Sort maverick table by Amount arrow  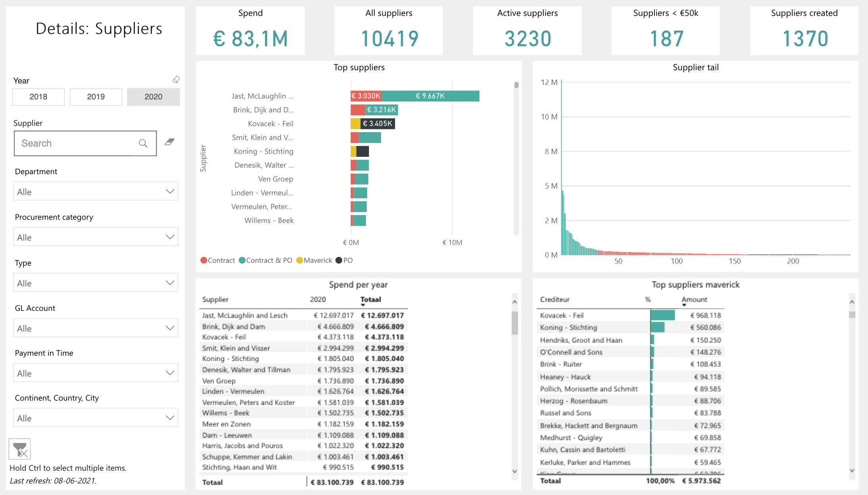(684, 304)
